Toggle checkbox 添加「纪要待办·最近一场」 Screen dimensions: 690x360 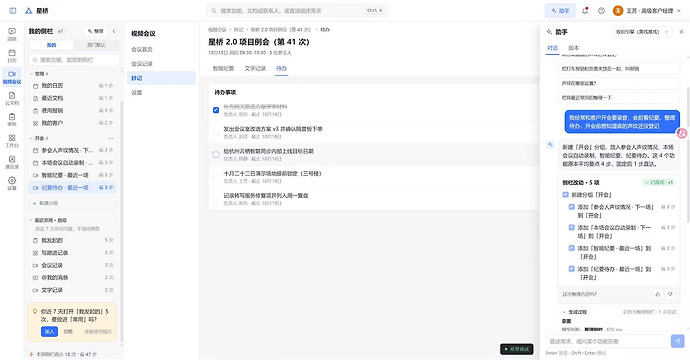pos(572,269)
